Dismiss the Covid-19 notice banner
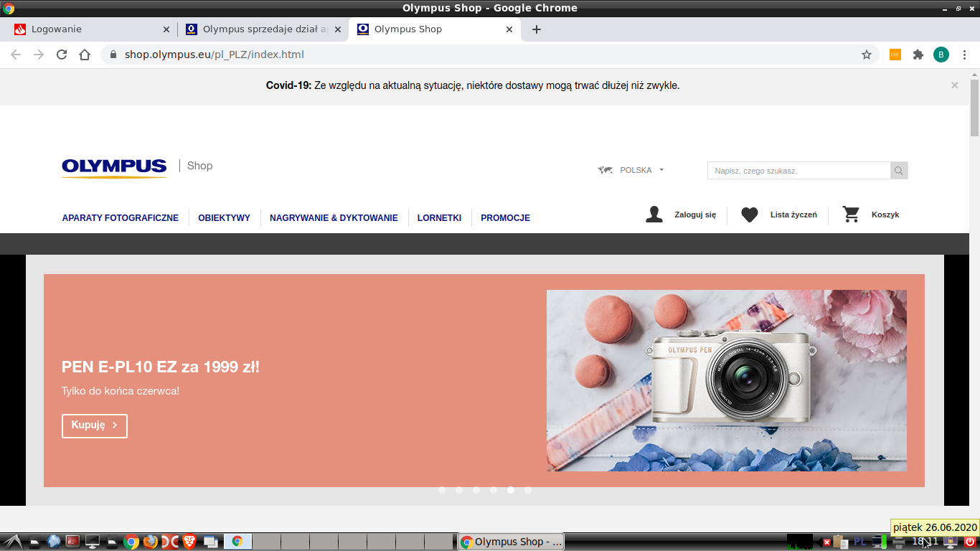This screenshot has height=551, width=980. 954,85
